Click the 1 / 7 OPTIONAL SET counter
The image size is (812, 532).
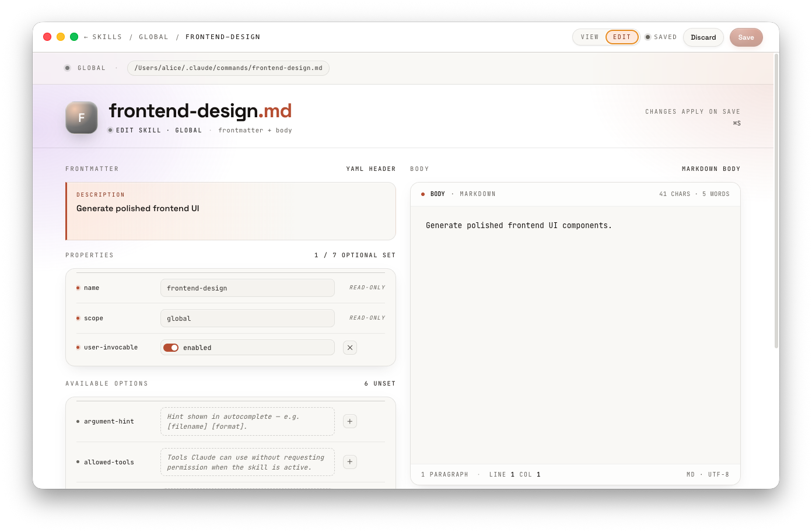tap(355, 256)
